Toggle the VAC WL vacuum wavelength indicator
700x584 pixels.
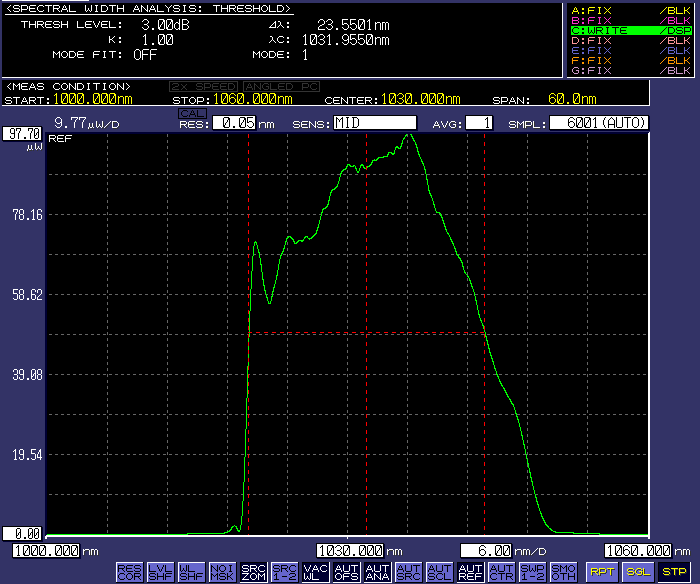(x=316, y=572)
